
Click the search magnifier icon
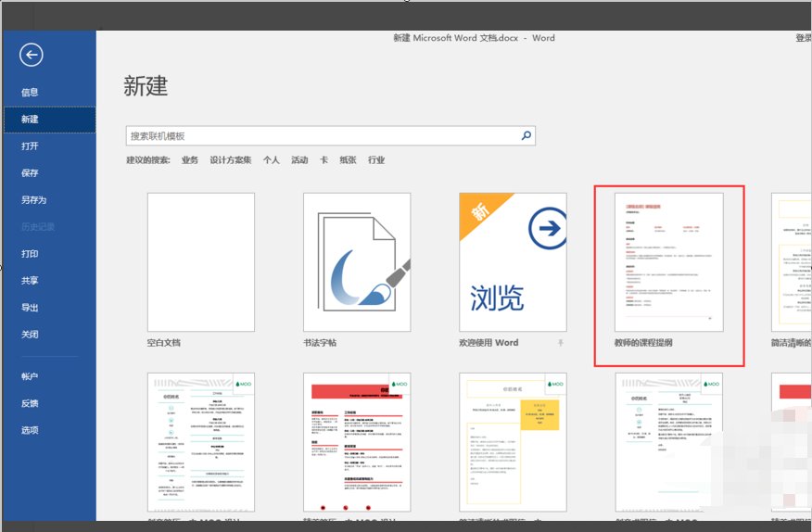pos(527,135)
